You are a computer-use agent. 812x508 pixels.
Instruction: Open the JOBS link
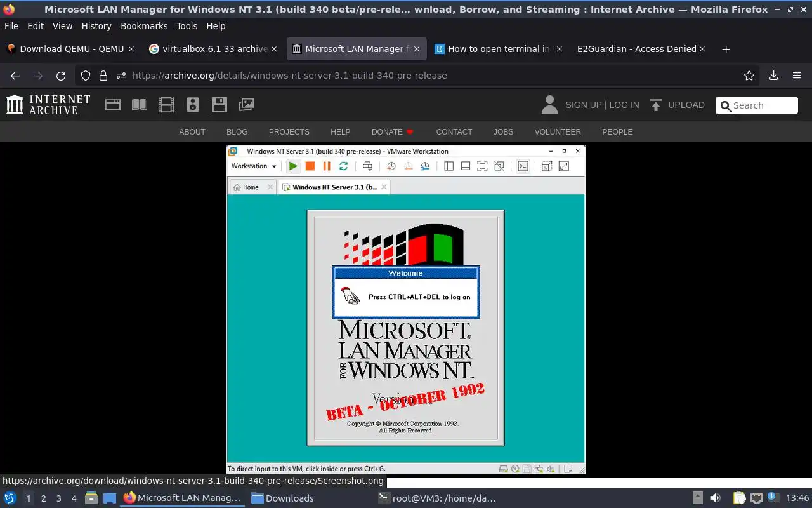[503, 132]
